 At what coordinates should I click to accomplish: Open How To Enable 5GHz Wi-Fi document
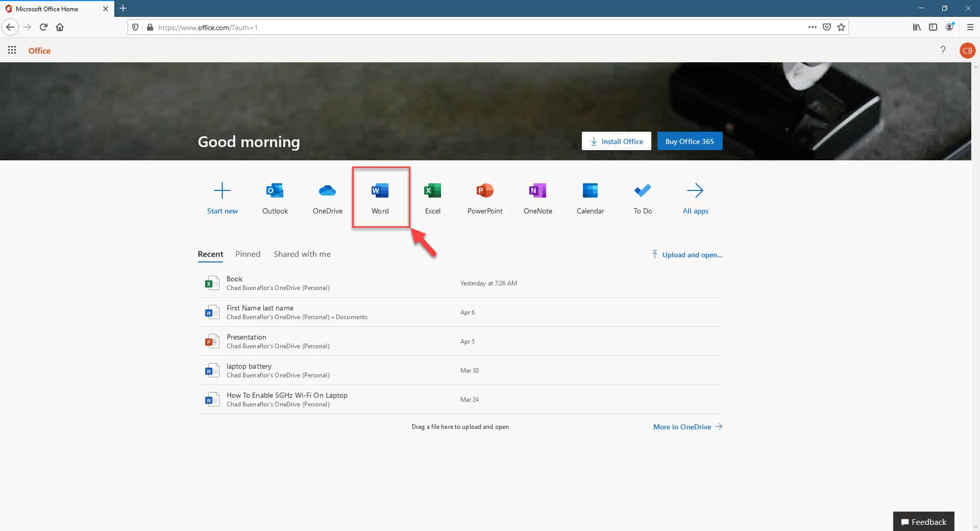pos(460,400)
